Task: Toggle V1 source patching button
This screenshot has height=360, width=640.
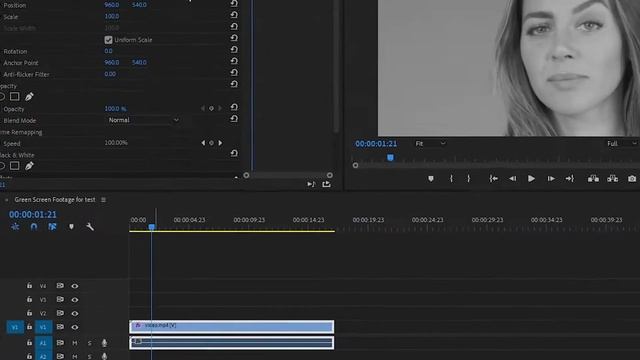Action: coord(15,327)
